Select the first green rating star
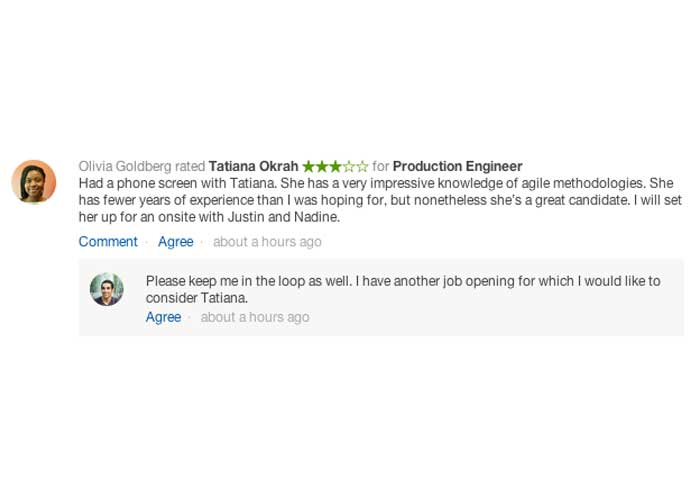The image size is (700, 500). pyautogui.click(x=308, y=167)
